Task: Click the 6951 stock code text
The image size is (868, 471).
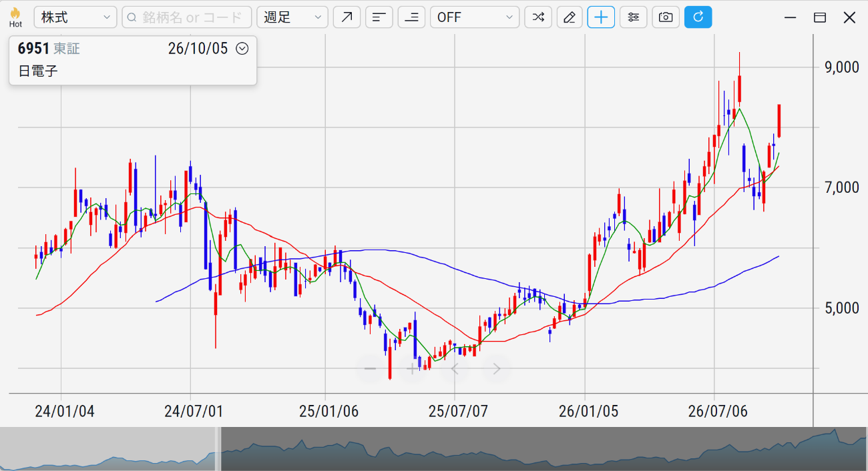Action: pyautogui.click(x=33, y=49)
